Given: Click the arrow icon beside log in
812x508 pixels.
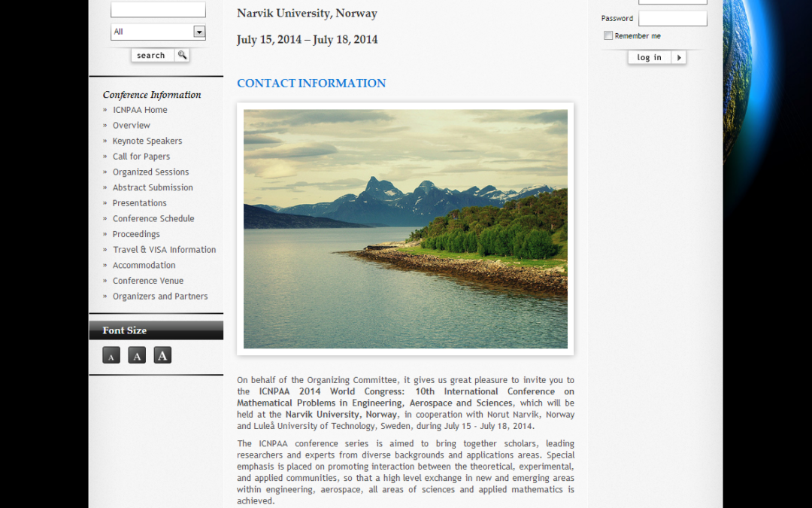Looking at the screenshot, I should click(x=679, y=57).
